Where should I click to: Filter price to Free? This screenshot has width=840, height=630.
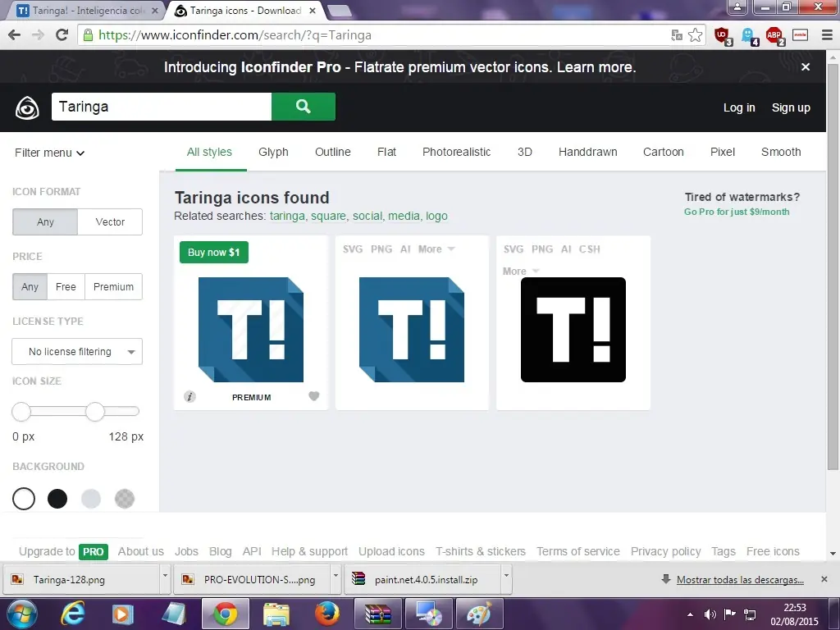pyautogui.click(x=66, y=286)
